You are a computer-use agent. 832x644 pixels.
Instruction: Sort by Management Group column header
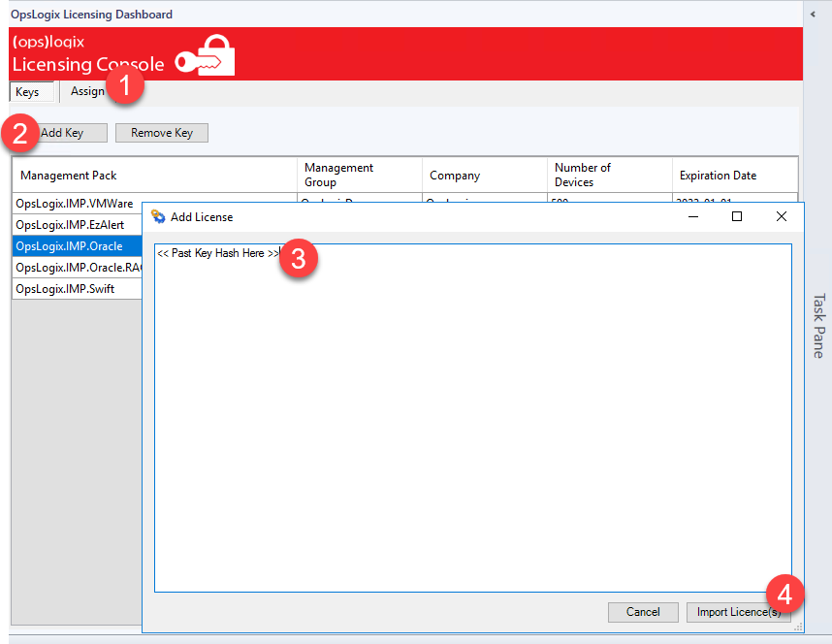(x=360, y=176)
